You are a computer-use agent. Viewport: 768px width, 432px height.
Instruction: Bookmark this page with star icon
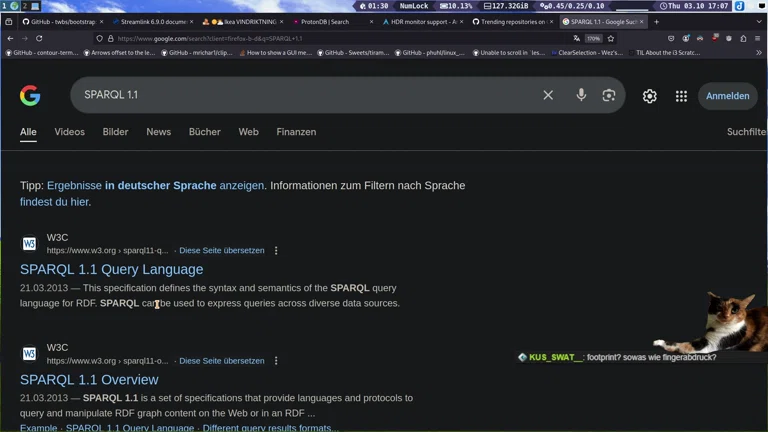point(611,38)
